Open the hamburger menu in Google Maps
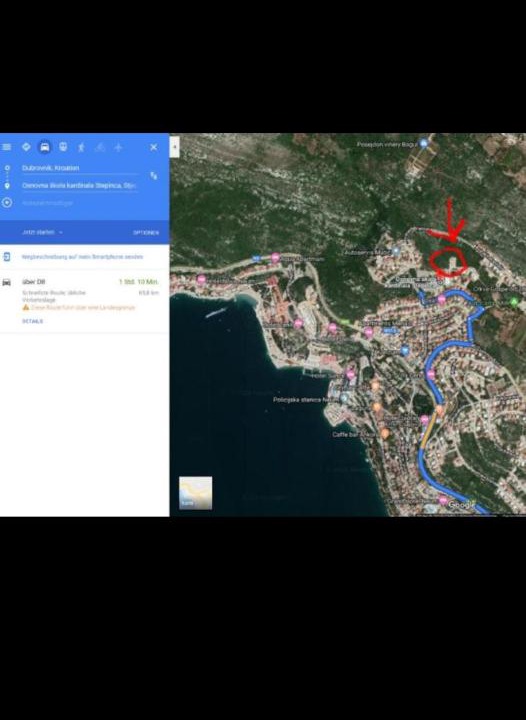 (6, 147)
